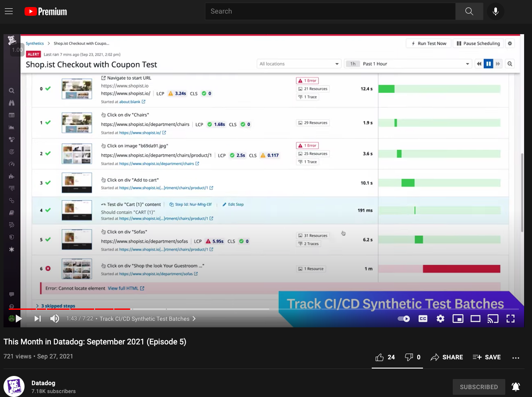Open the Datadog channel name link
532x397 pixels.
(44, 383)
